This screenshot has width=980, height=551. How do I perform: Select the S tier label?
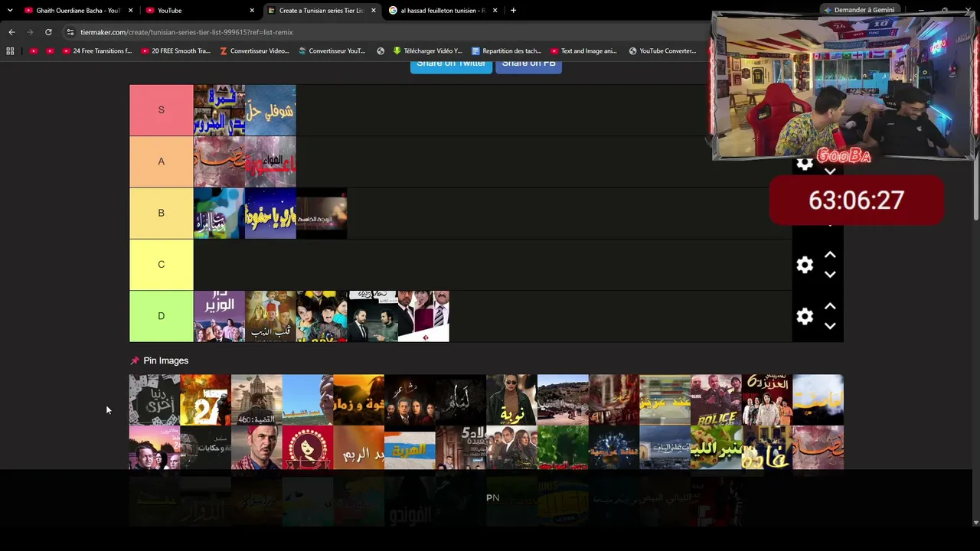point(161,110)
